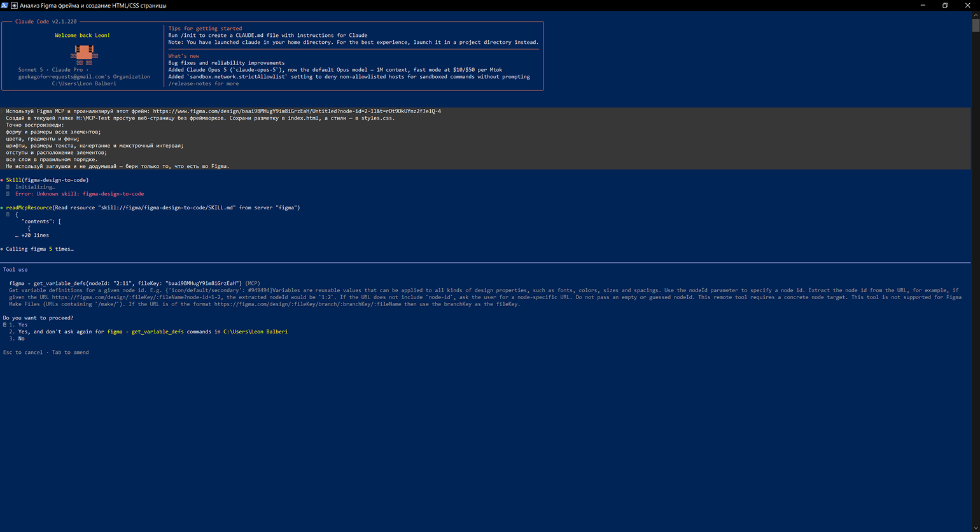Click the 'figma - get_variable_defs' tool call header
The height and width of the screenshot is (532, 980).
click(x=135, y=283)
